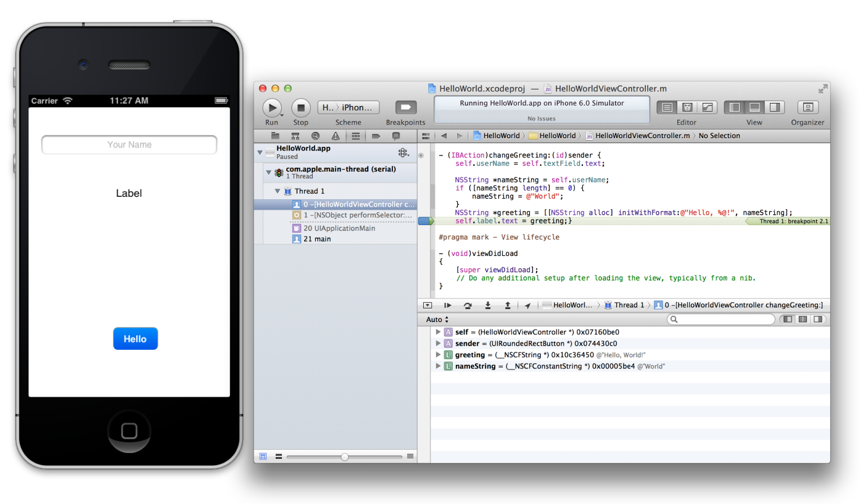
Task: Select the 20 UIApplicationMain stack frame
Action: (339, 228)
